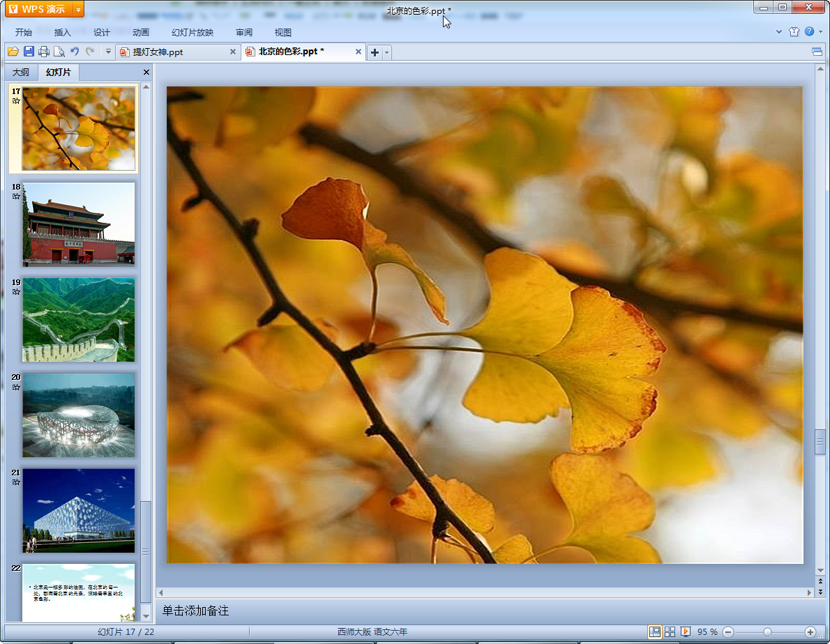Click the 西师大版 语文六年 template name in status bar
Image resolution: width=830 pixels, height=644 pixels.
(x=372, y=632)
